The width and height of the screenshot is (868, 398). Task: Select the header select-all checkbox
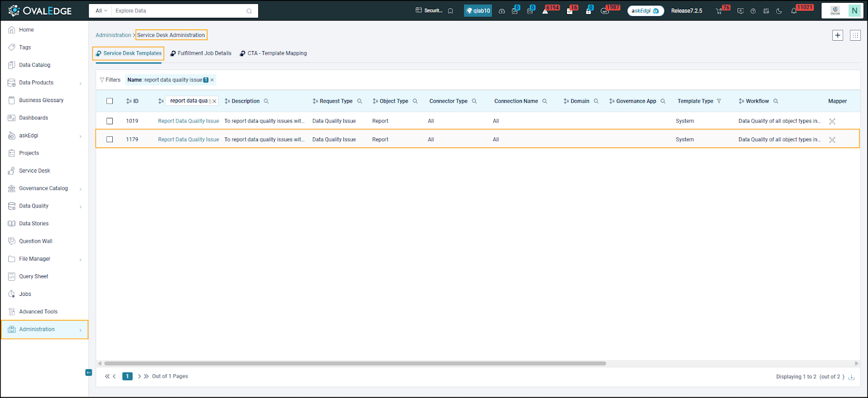point(110,101)
